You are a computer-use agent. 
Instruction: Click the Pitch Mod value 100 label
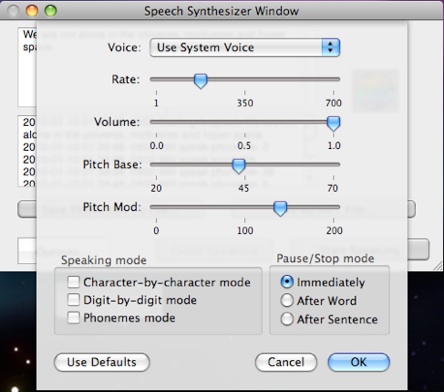[x=245, y=231]
